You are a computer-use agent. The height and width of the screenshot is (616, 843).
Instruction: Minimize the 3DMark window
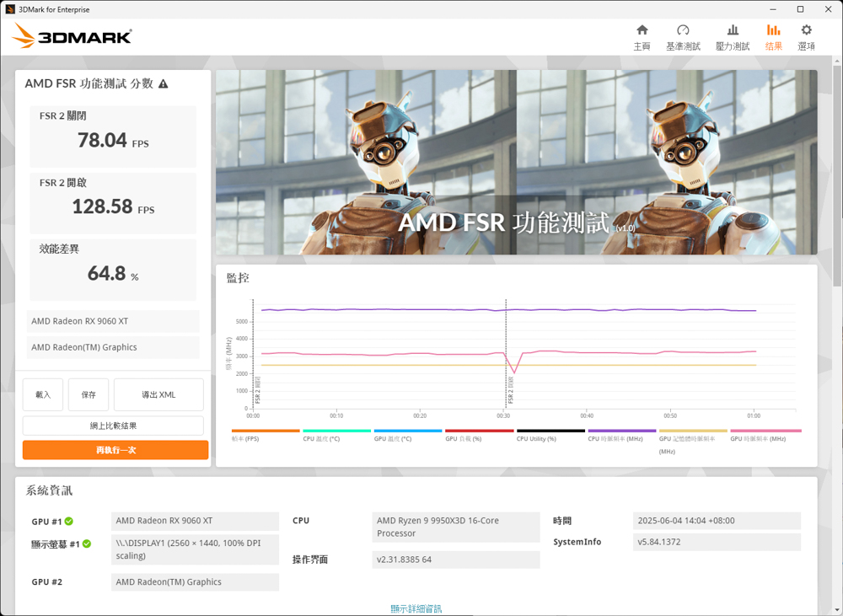772,9
